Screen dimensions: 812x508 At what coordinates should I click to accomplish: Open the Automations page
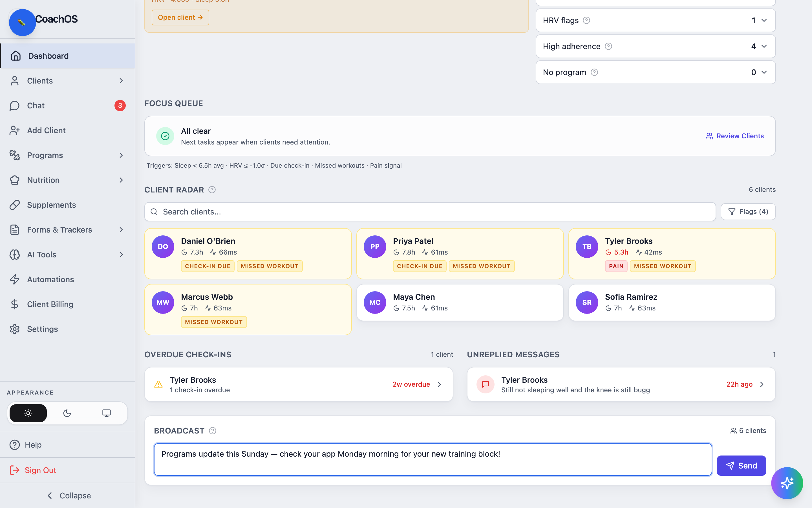point(68,279)
